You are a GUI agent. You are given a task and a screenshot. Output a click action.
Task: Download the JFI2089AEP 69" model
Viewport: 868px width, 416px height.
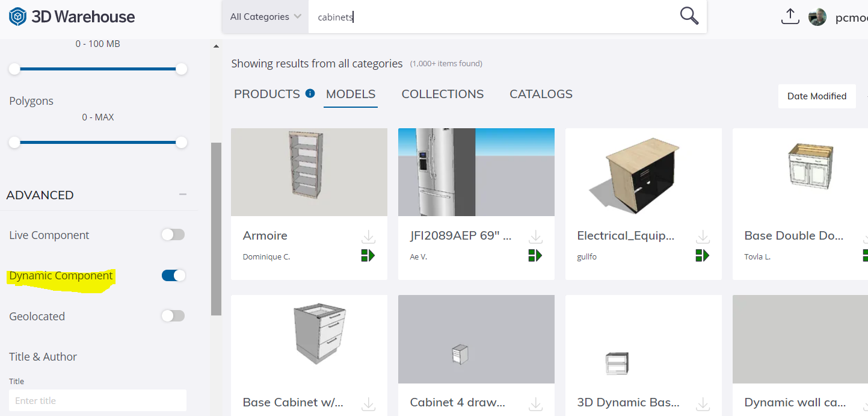point(535,237)
